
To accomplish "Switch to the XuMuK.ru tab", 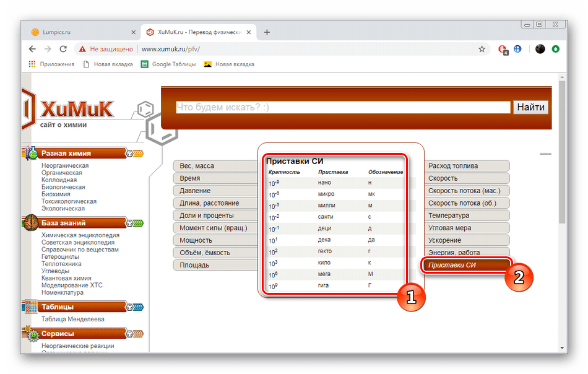I will [199, 32].
